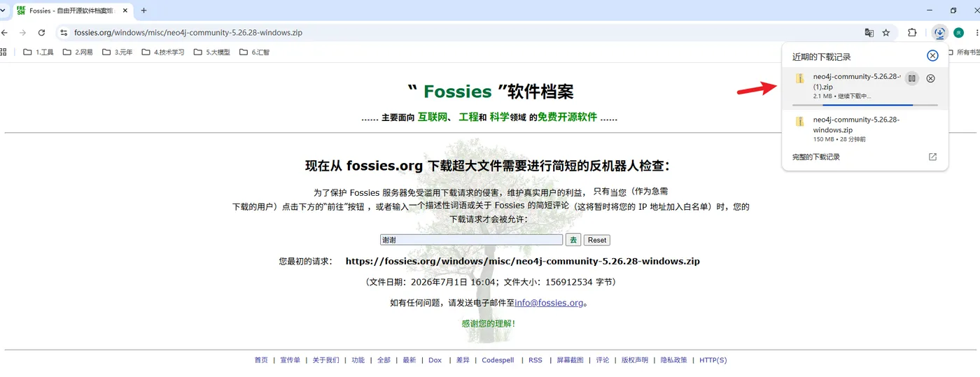
Task: Click the green 去 submit button
Action: [573, 240]
